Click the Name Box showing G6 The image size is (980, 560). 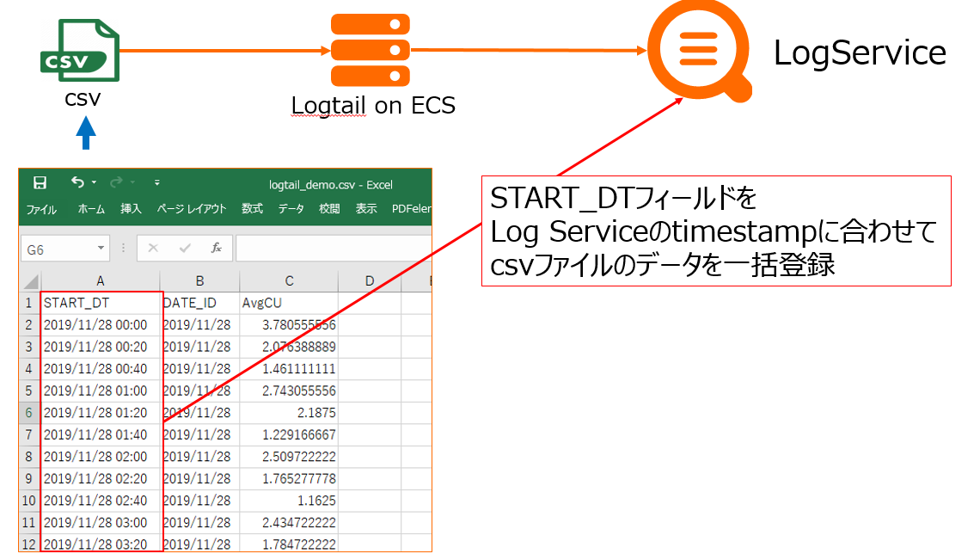pos(58,249)
